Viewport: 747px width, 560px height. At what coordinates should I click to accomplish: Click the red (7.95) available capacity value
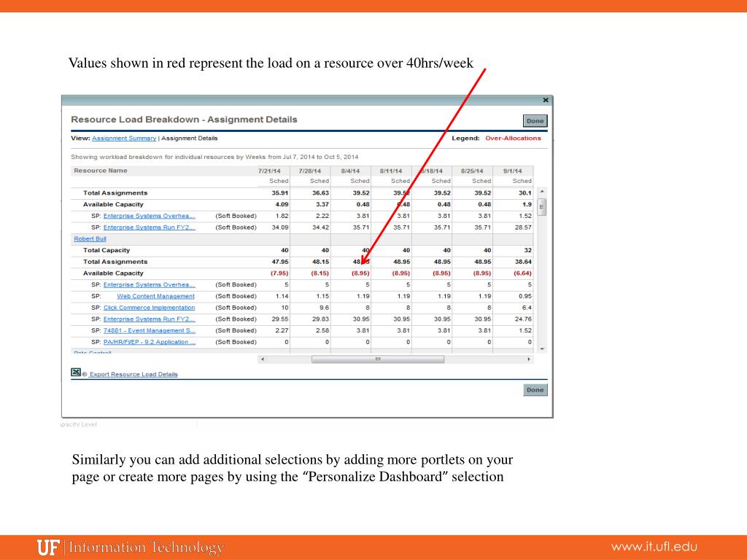pos(279,273)
